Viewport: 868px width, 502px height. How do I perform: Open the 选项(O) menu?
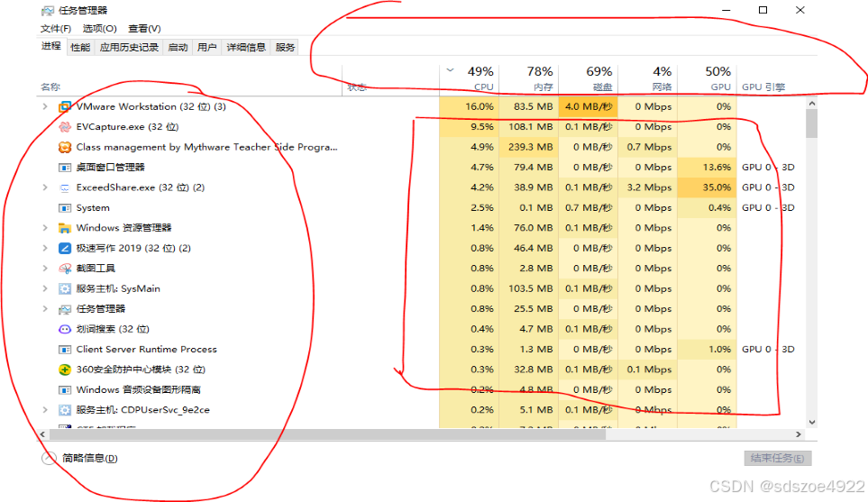[100, 28]
